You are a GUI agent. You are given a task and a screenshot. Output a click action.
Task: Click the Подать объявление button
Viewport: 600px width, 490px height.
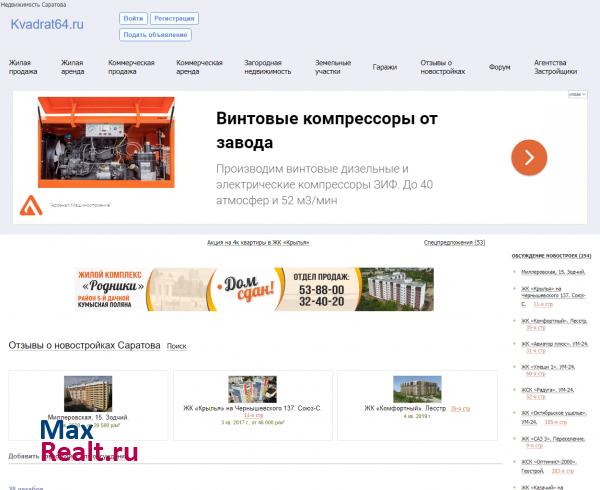(x=155, y=35)
